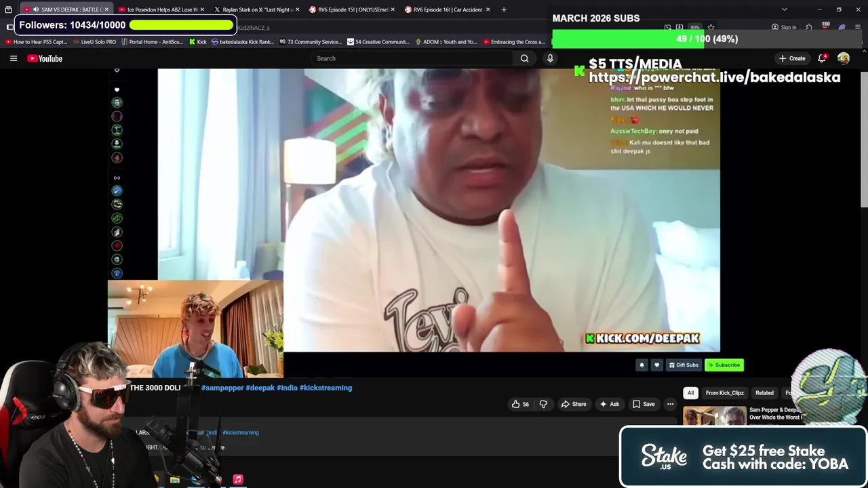Open the browser extensions puzzle icon
Viewport: 868px width, 488px height.
click(809, 27)
